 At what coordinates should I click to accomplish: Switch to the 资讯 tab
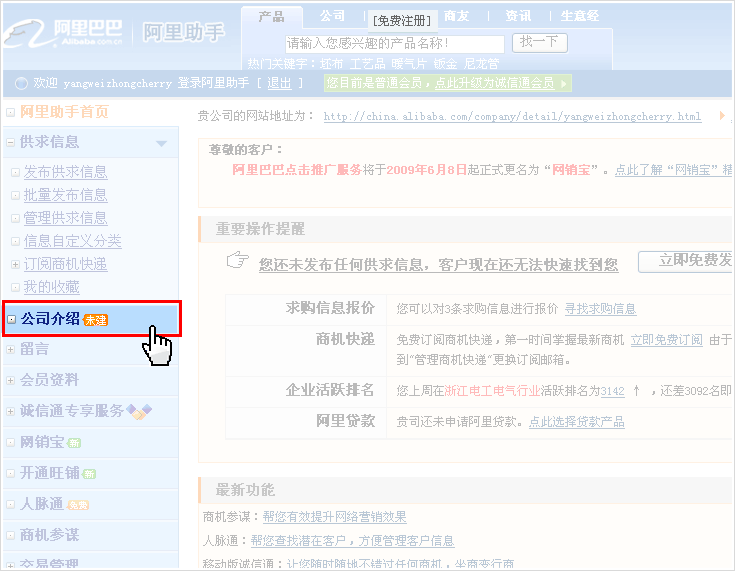(518, 16)
